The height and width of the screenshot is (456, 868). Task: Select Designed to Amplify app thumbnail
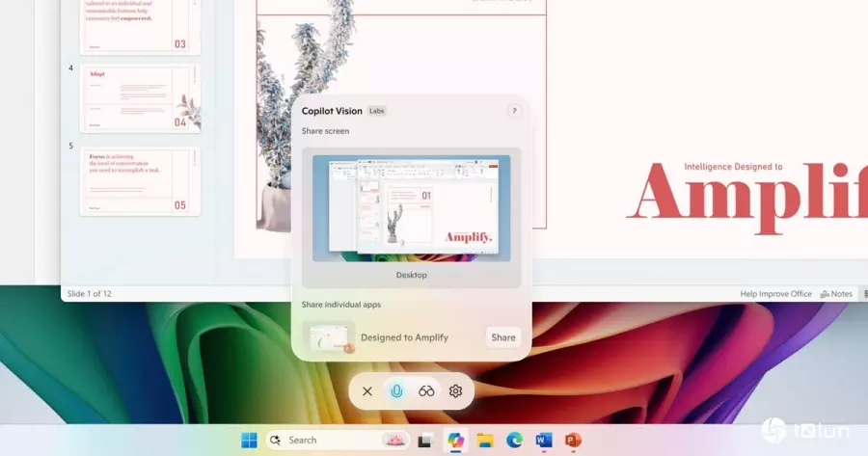[x=331, y=337]
